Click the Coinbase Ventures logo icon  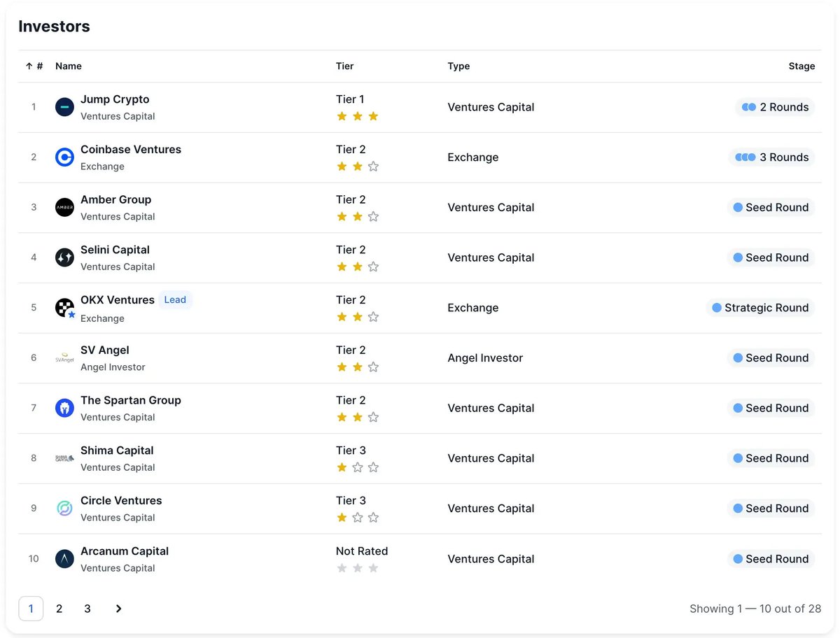tap(64, 157)
